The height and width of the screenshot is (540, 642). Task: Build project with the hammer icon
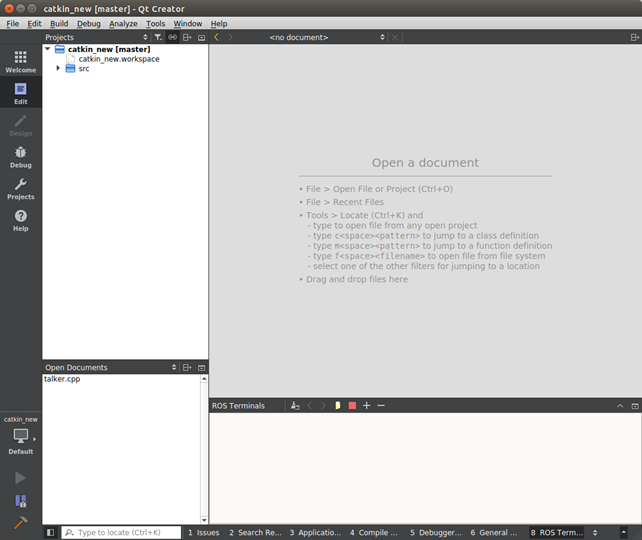(x=20, y=523)
